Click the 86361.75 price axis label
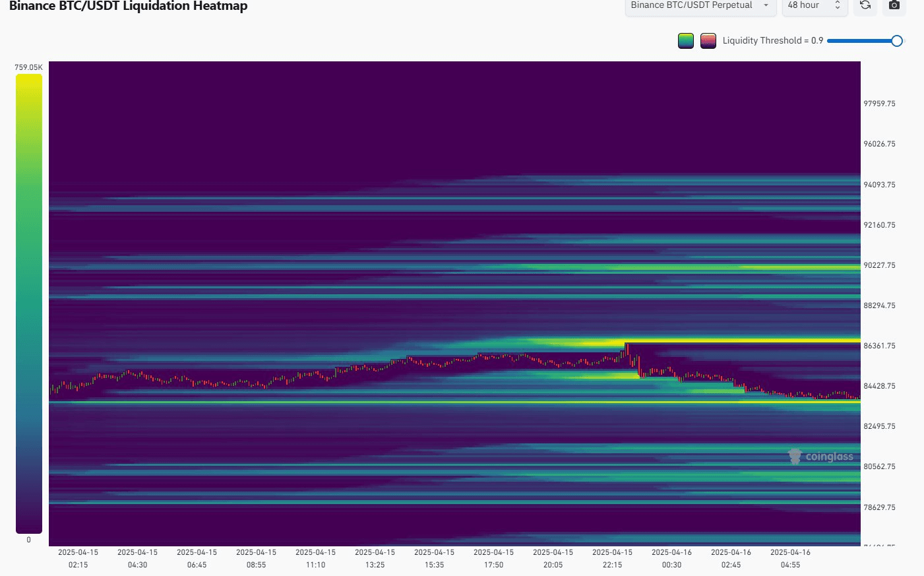This screenshot has height=576, width=924. 880,346
